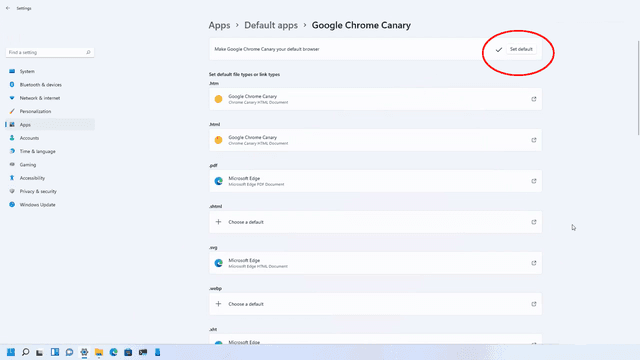Image resolution: width=640 pixels, height=360 pixels.
Task: Open Chat from taskbar
Action: point(69,352)
